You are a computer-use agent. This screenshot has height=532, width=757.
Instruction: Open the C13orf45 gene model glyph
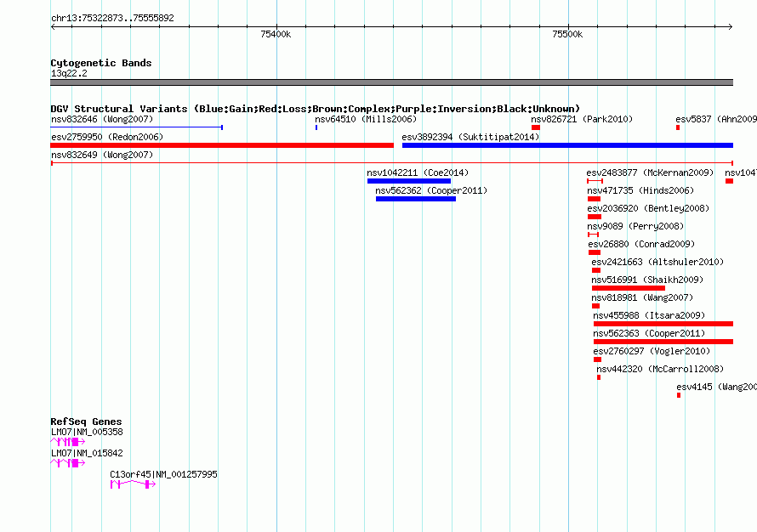tap(132, 484)
